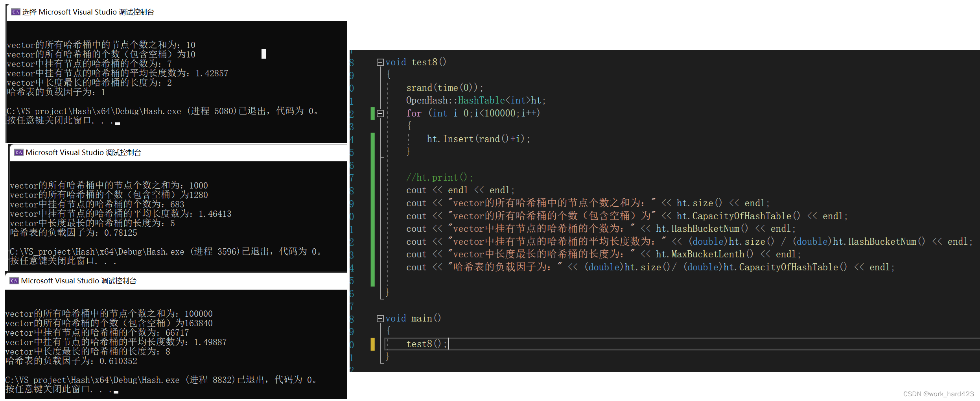Click the line printing '哈希表的负载因子为'
The image size is (980, 401).
650,267
